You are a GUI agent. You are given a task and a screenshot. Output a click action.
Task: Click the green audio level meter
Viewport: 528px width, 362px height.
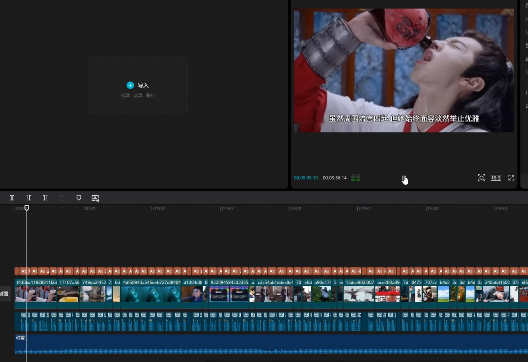tap(356, 178)
